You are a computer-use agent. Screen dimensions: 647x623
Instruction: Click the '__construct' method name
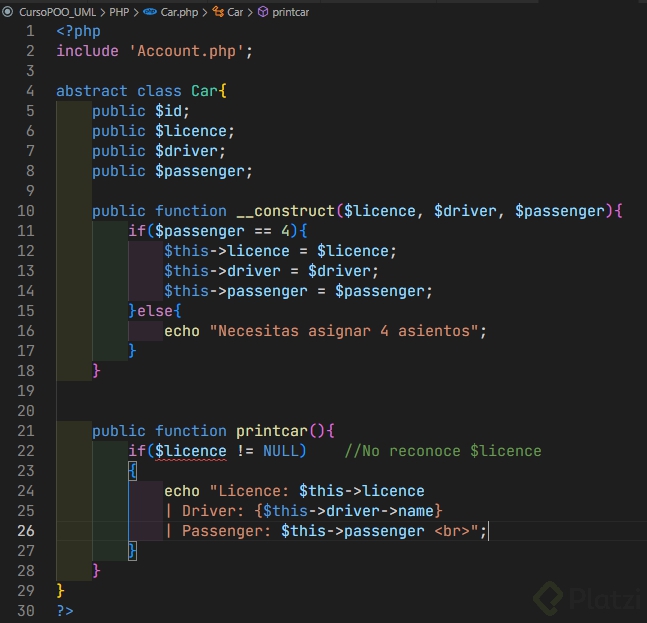(285, 211)
